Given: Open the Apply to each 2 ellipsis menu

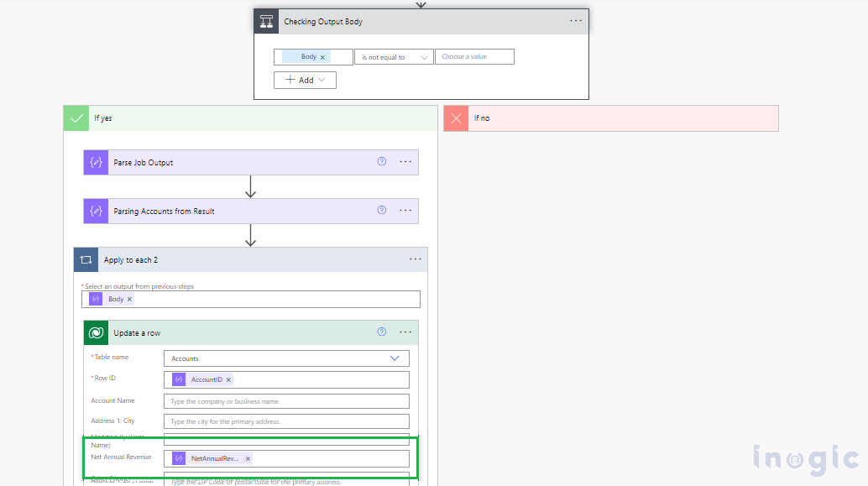Looking at the screenshot, I should coord(416,259).
